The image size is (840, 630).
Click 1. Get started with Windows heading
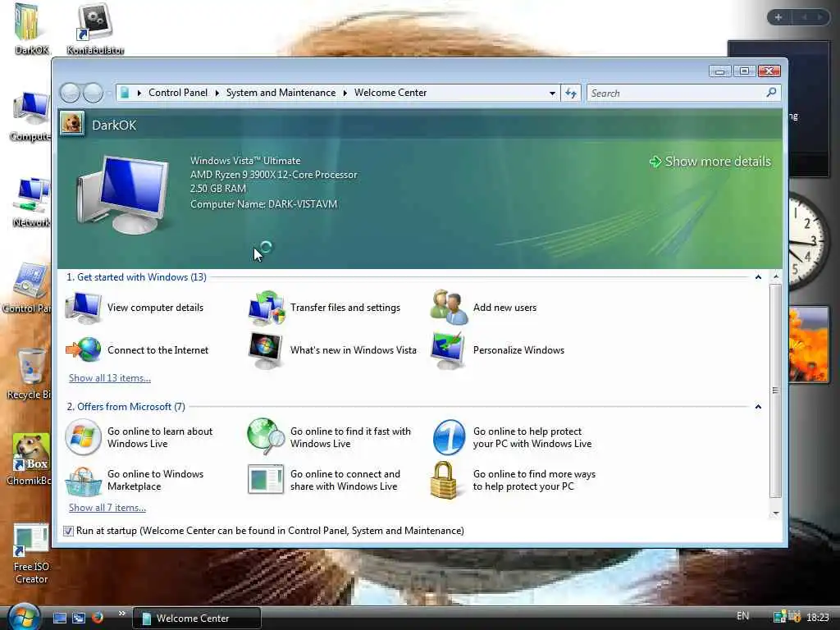(x=136, y=277)
